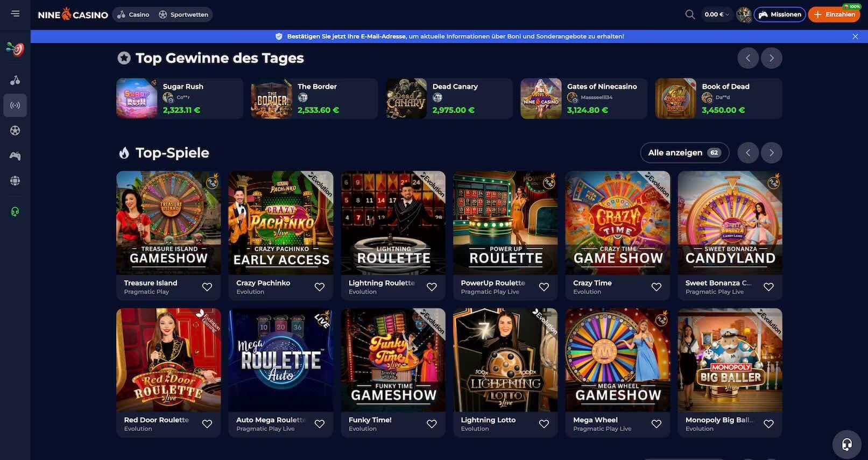Favorite Lightning Lotto with heart icon

544,424
